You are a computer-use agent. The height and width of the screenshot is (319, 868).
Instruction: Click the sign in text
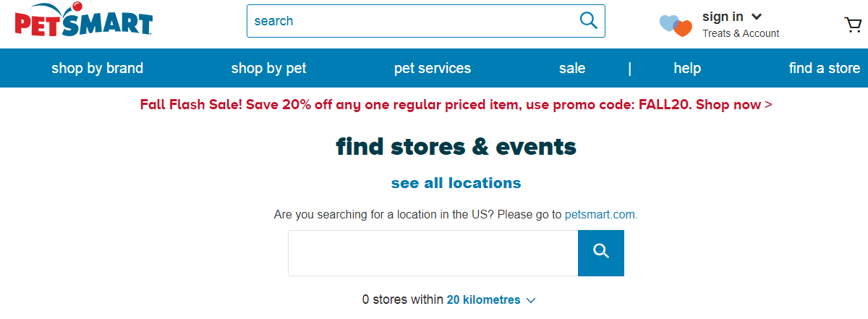(x=723, y=17)
